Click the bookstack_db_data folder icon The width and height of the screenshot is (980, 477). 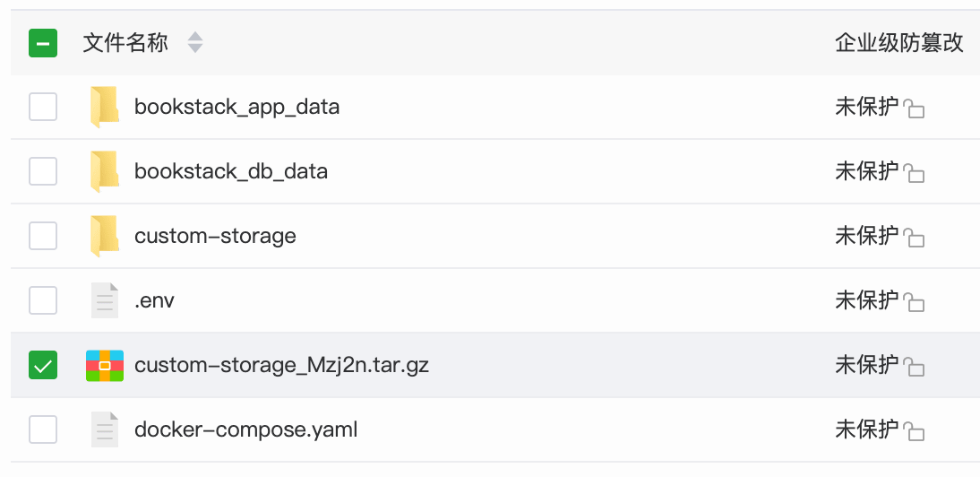(x=104, y=172)
